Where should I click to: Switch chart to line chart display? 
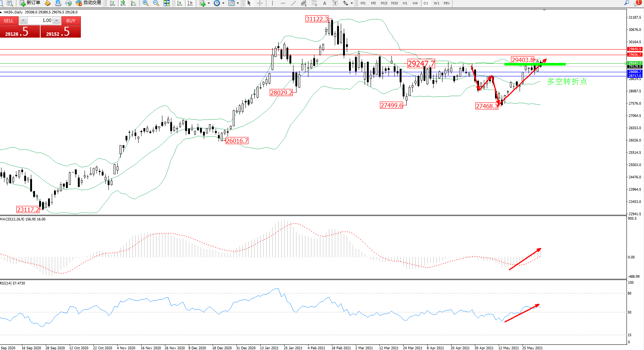tap(133, 3)
